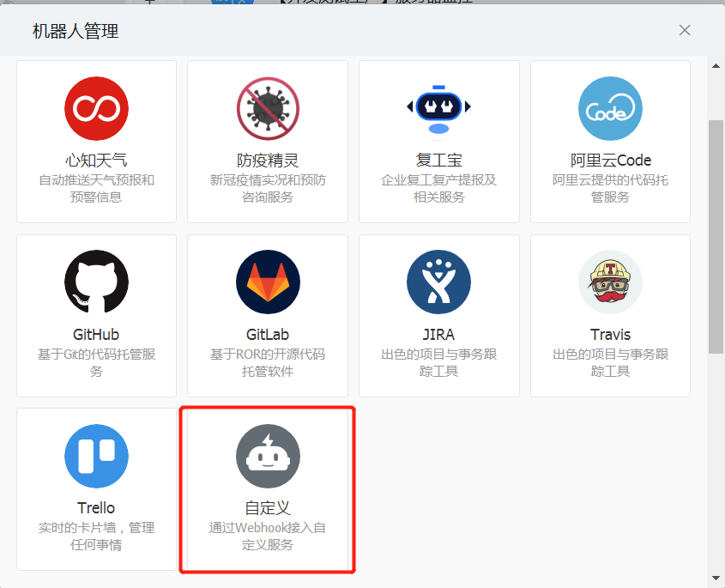Image resolution: width=725 pixels, height=588 pixels.
Task: Click description 自动推送天气预报和预警信息
Action: [x=96, y=188]
